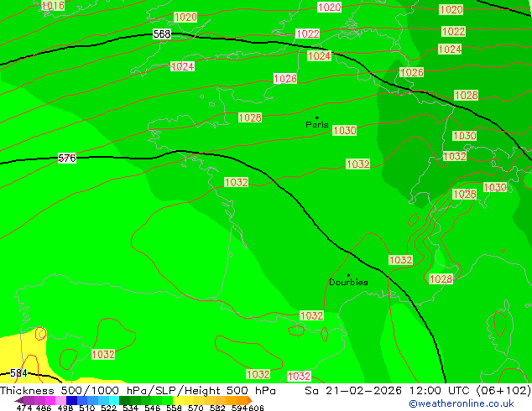Screen dimensions: 532x411
Task: Click the forecast date 'Sa 21-02-2026 12:00 UTC'
Action: [389, 391]
